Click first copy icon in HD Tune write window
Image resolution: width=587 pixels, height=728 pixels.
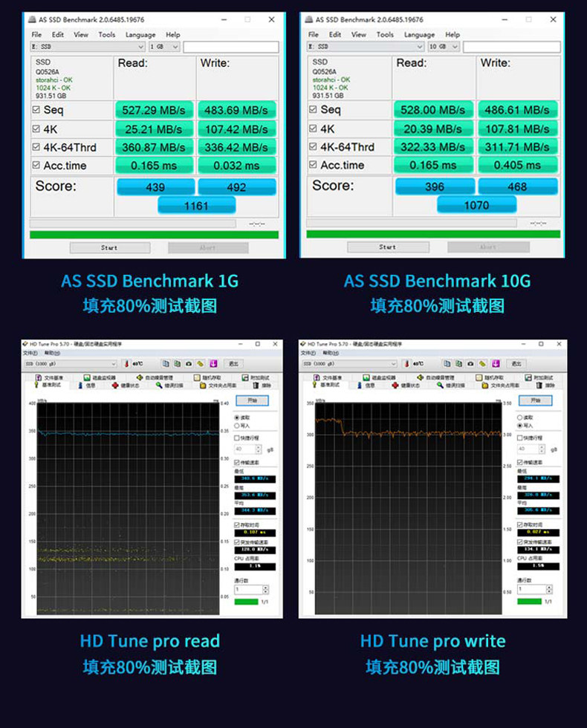click(447, 363)
